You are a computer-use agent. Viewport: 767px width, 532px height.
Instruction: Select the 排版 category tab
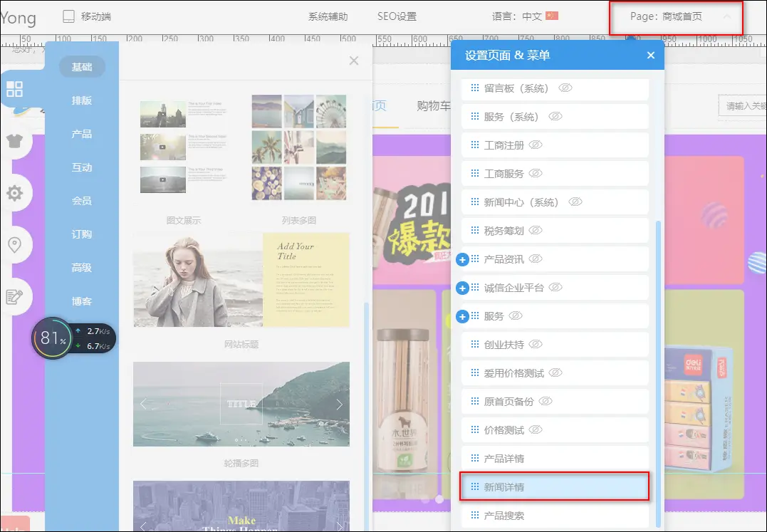(82, 100)
